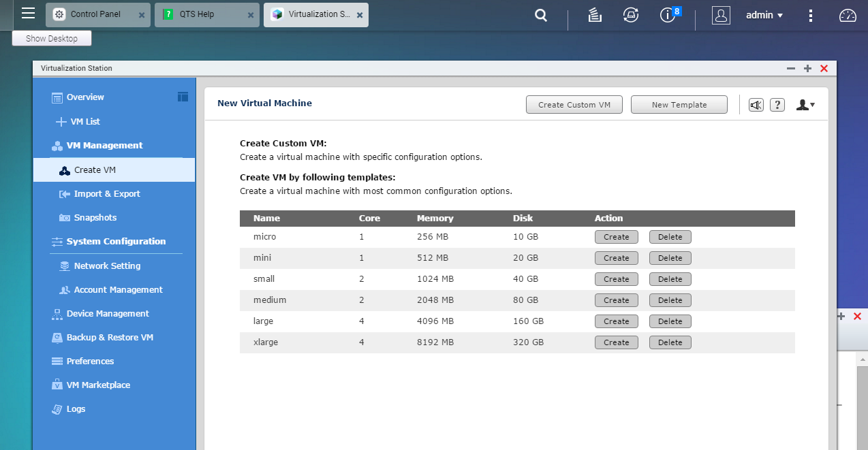The image size is (868, 450).
Task: Open Overview in sidebar
Action: (85, 97)
